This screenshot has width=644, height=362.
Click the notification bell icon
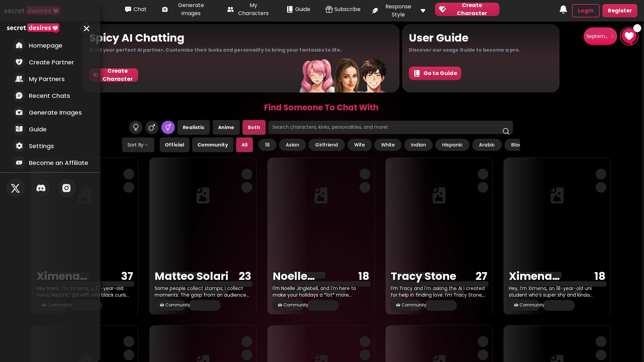(563, 10)
